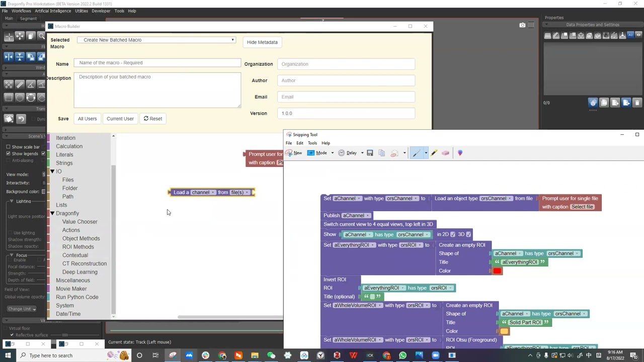Open the Tools menu in Snipping Tool
Viewport: 644px width, 362px height.
312,143
